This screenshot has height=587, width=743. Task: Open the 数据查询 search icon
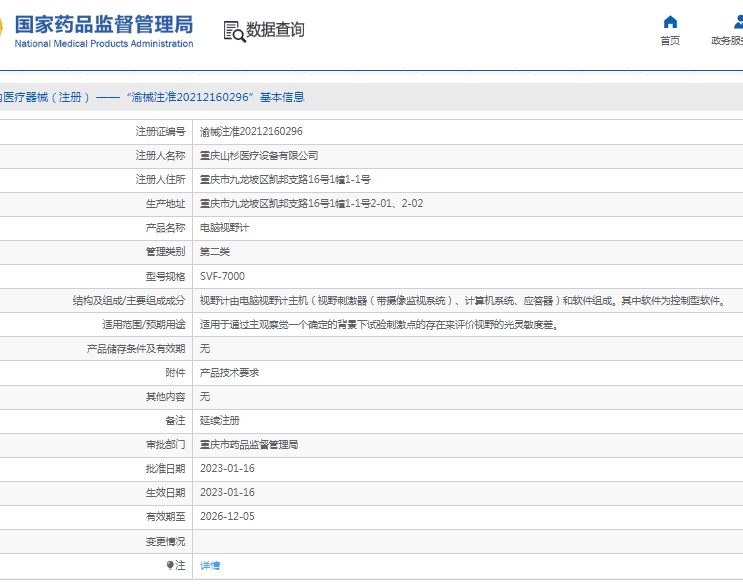pos(234,31)
